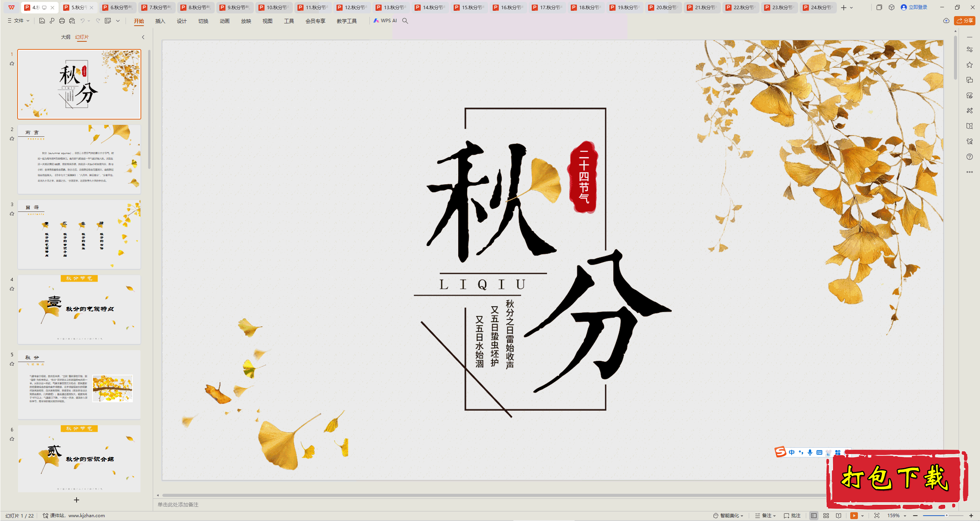Image resolution: width=980 pixels, height=521 pixels.
Task: Open the slideshow options dropdown arrow
Action: point(862,516)
